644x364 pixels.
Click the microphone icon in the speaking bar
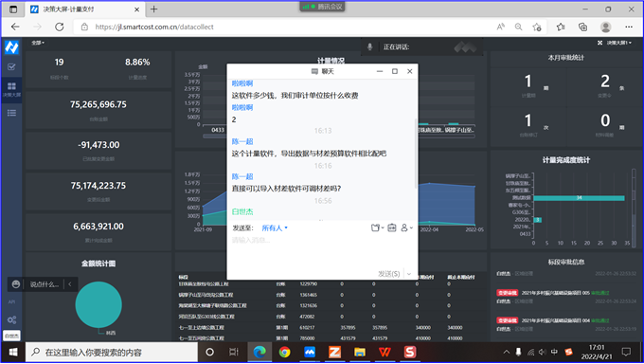pyautogui.click(x=369, y=46)
